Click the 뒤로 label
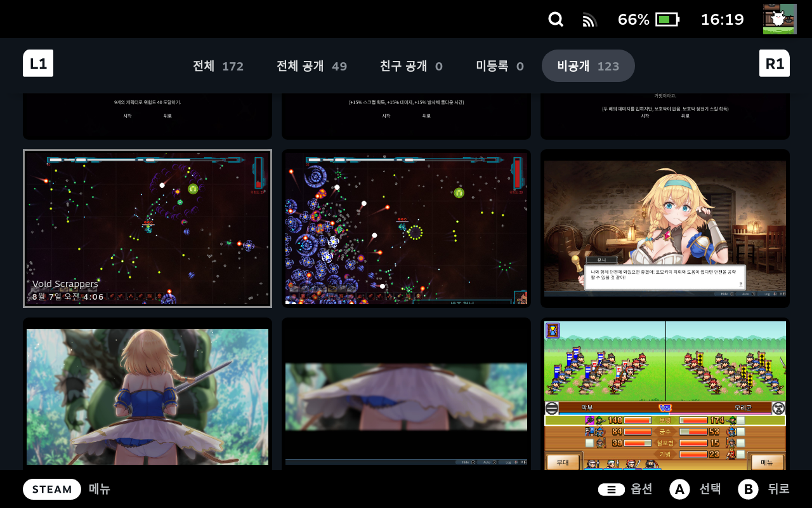Screen dimensions: 812x508 778,489
